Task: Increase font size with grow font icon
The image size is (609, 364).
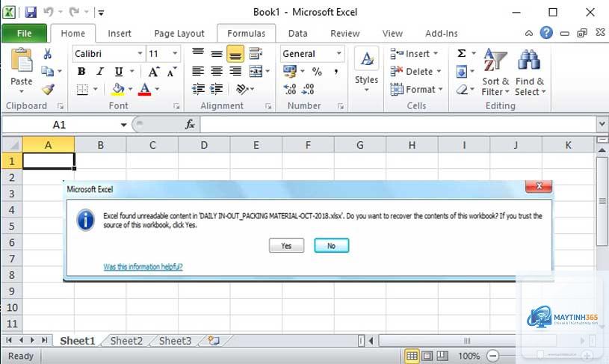Action: (154, 72)
